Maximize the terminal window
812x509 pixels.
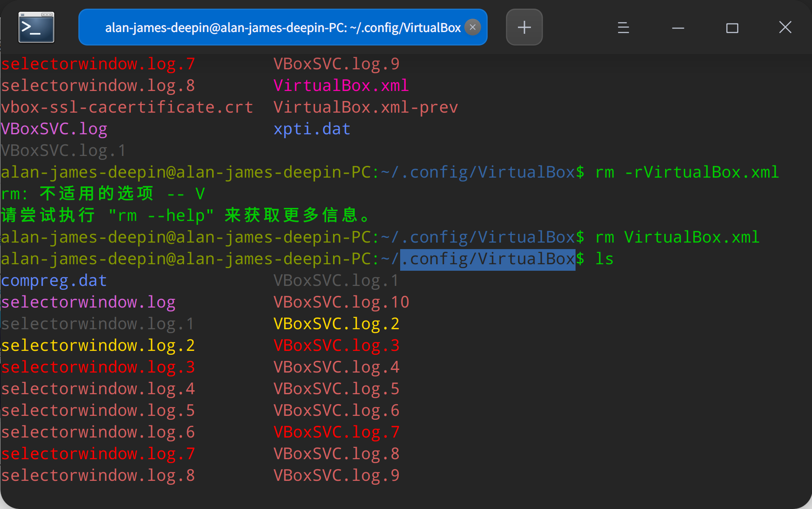click(732, 28)
